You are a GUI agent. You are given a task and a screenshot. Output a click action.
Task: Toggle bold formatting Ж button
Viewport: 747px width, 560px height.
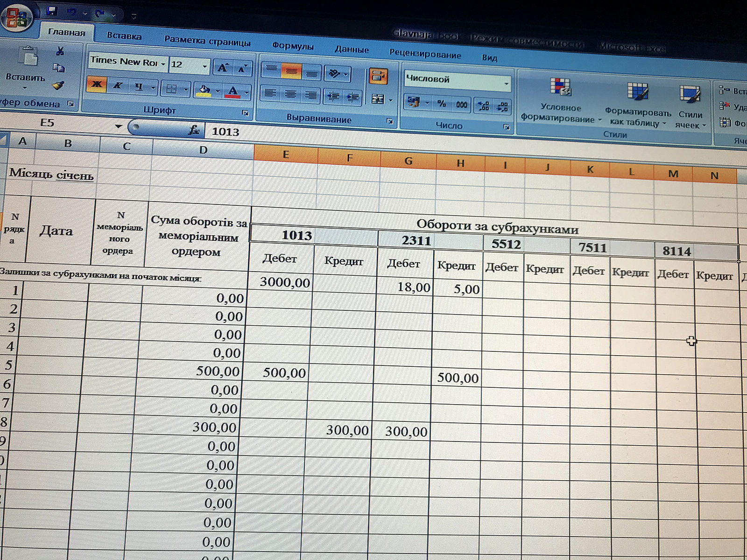pos(97,84)
